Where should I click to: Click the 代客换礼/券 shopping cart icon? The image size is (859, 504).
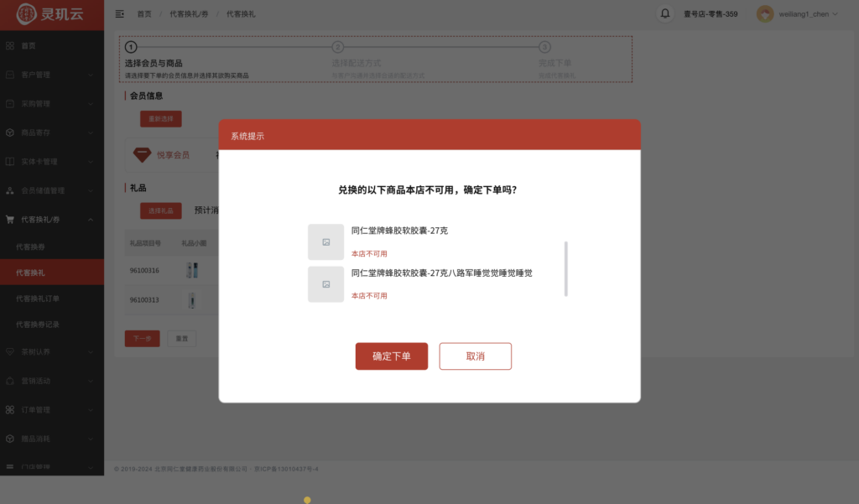click(x=10, y=220)
